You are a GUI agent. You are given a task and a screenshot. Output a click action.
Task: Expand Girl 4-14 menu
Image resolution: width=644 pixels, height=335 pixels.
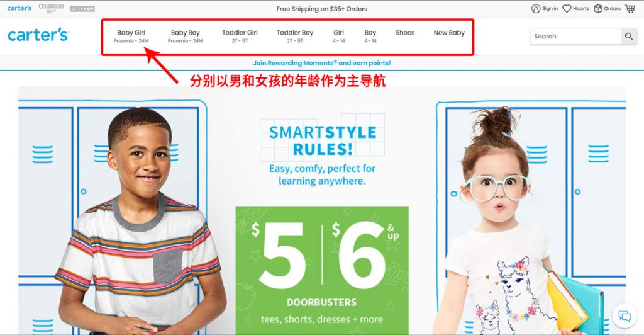338,36
